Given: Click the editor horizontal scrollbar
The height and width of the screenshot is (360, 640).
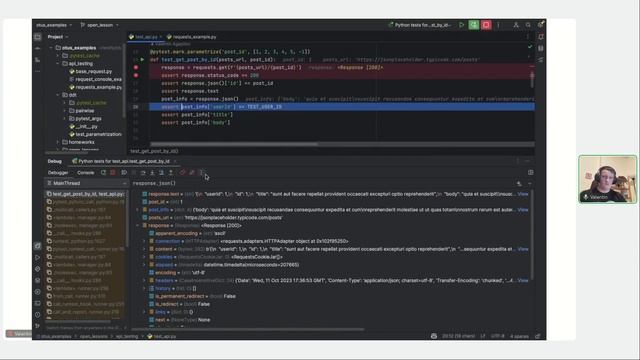Looking at the screenshot, I should pos(233,144).
